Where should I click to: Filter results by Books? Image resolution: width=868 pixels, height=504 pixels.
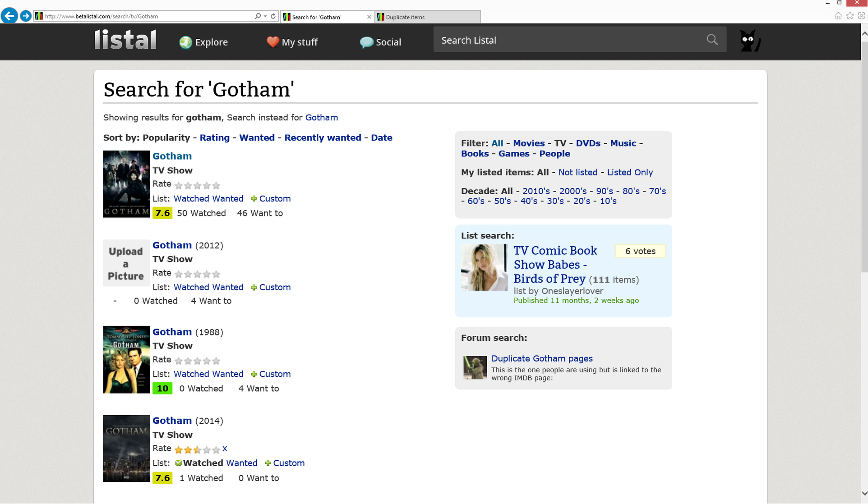point(475,154)
